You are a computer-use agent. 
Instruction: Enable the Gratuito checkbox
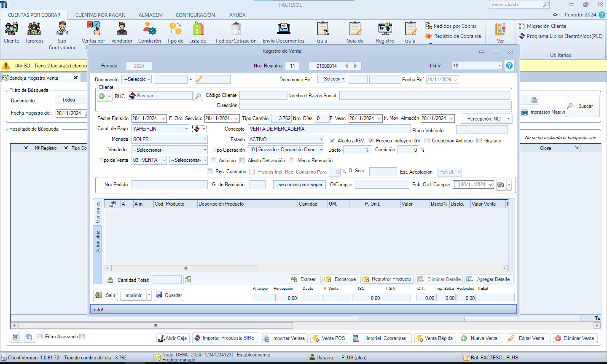[x=479, y=141]
